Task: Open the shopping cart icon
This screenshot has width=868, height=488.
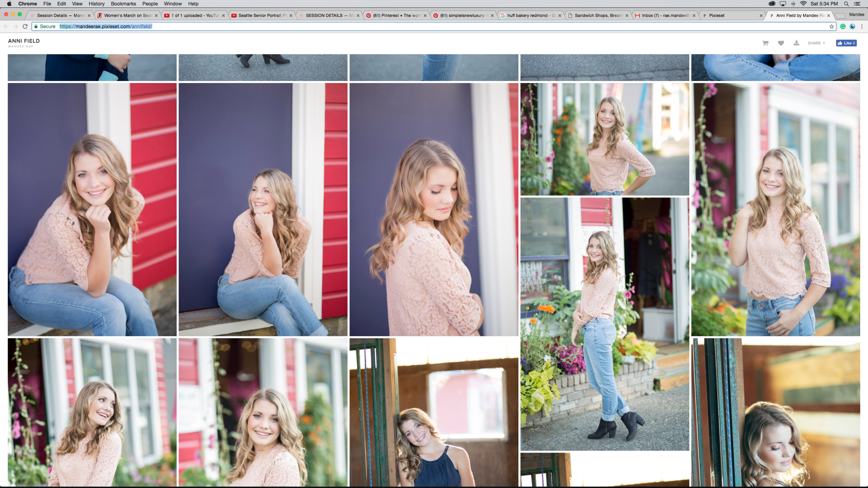Action: coord(765,43)
